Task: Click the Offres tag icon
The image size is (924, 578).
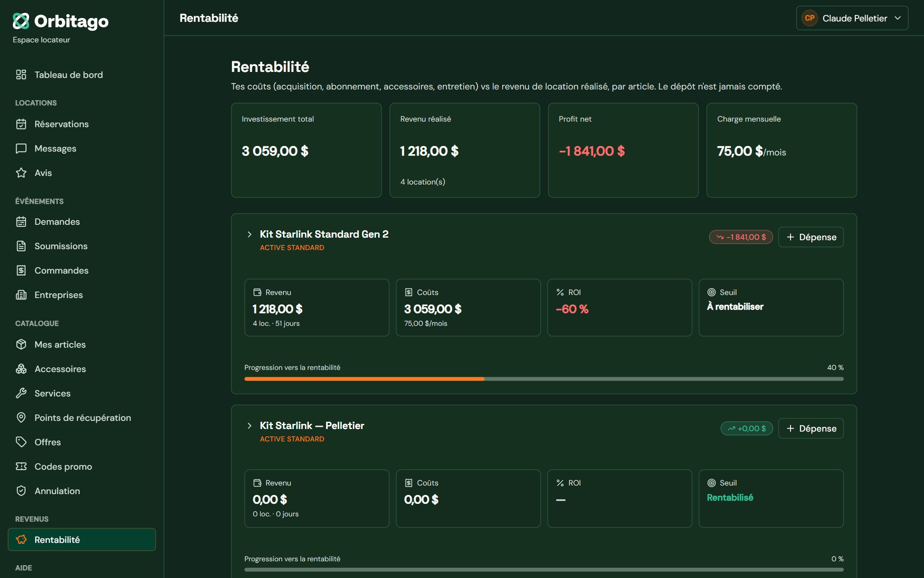Action: (21, 442)
